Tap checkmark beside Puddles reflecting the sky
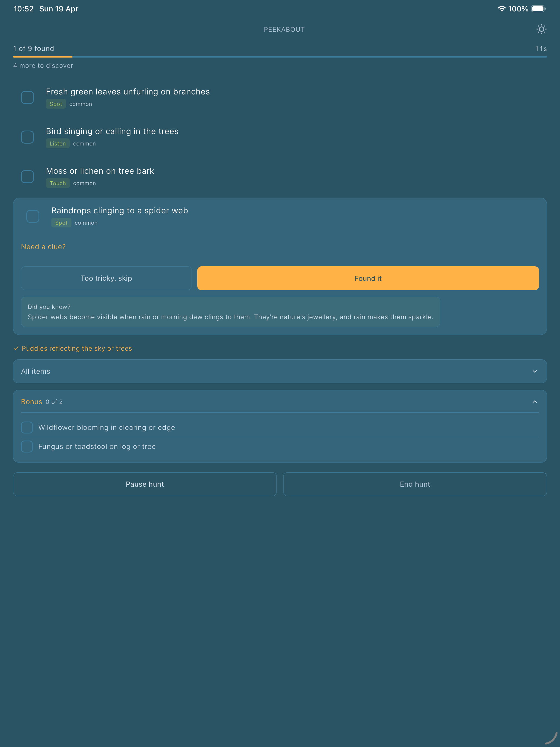This screenshot has width=560, height=747. point(16,348)
